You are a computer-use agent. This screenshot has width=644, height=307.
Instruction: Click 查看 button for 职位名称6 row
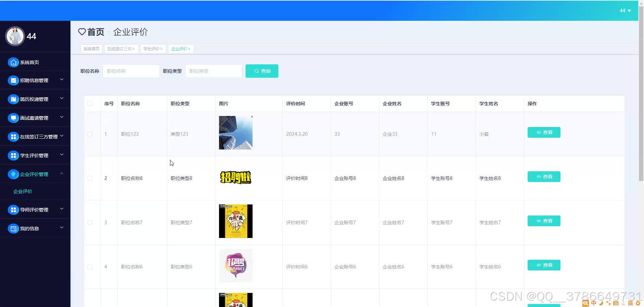pos(544,265)
